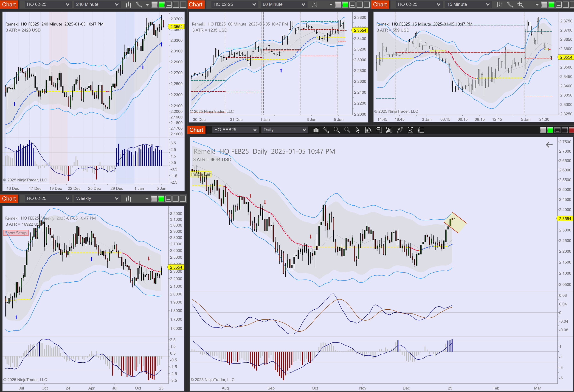The height and width of the screenshot is (392, 574).
Task: Select the cursor pointer tool in Daily chart
Action: (357, 130)
